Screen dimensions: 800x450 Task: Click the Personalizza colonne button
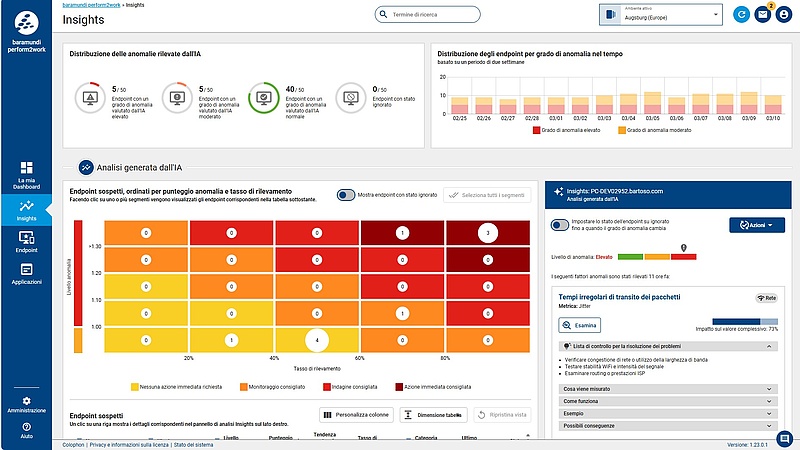[355, 414]
